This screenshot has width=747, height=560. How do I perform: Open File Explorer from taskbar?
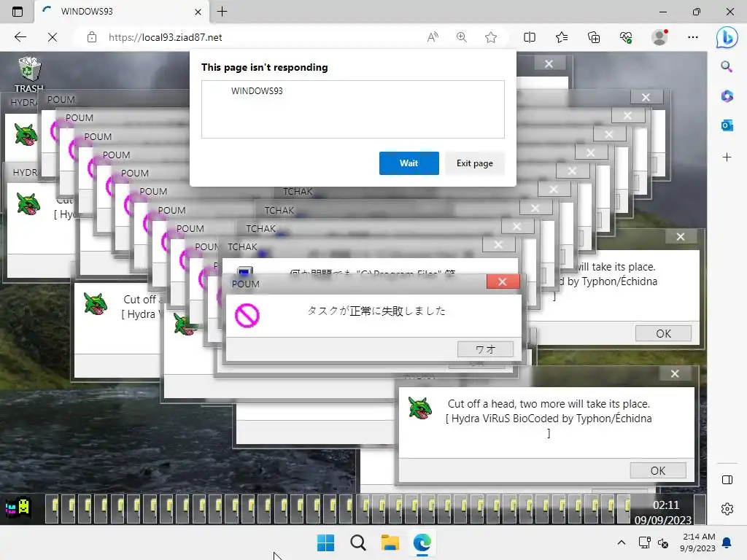[390, 542]
